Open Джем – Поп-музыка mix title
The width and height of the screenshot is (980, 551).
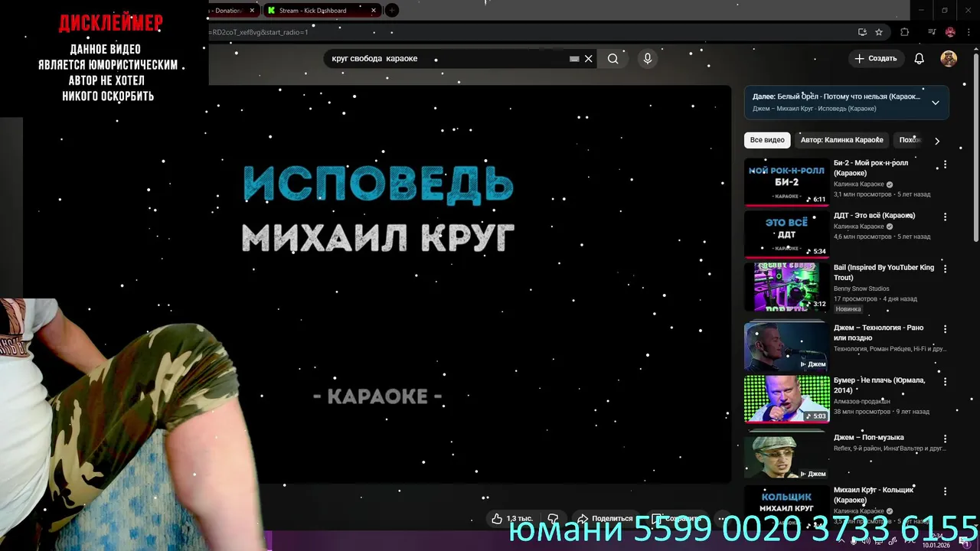(868, 438)
